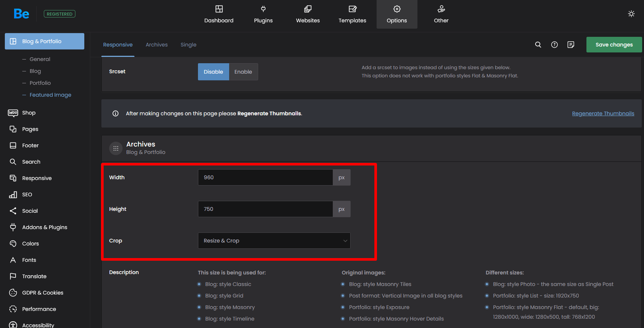This screenshot has width=644, height=328.
Task: Click the Regenerate Thumbnails link
Action: point(603,113)
